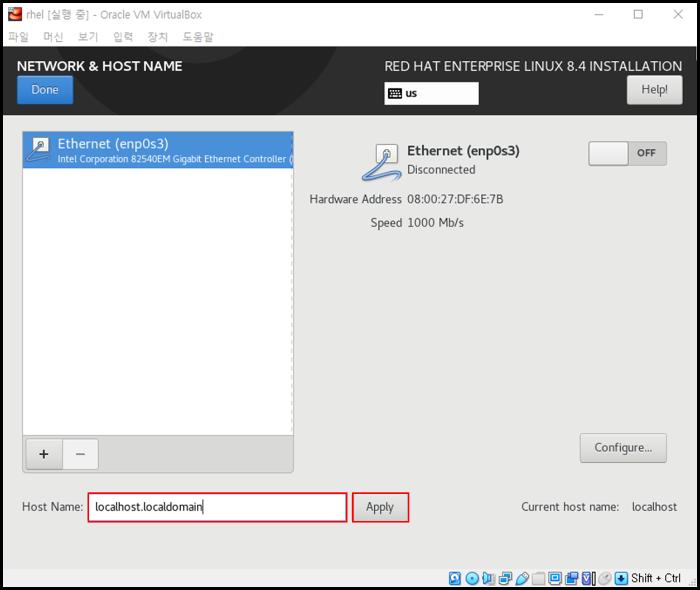Turn on the Ethernet enp0s3 switch
Screen dimensions: 700x590
coord(627,153)
